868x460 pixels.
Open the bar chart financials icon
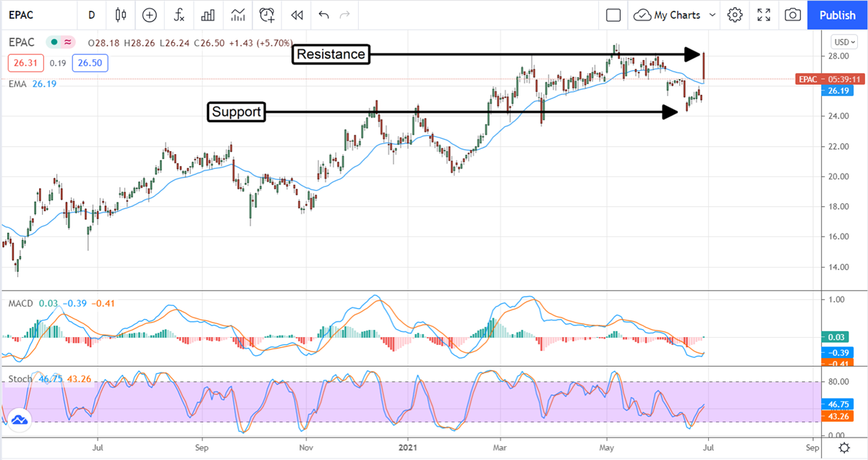pos(208,14)
